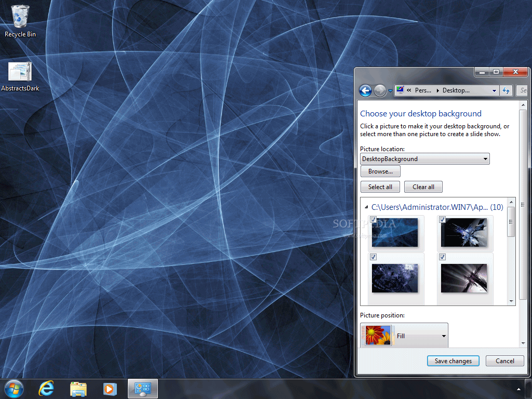Click the Personalization taskbar button

click(143, 389)
